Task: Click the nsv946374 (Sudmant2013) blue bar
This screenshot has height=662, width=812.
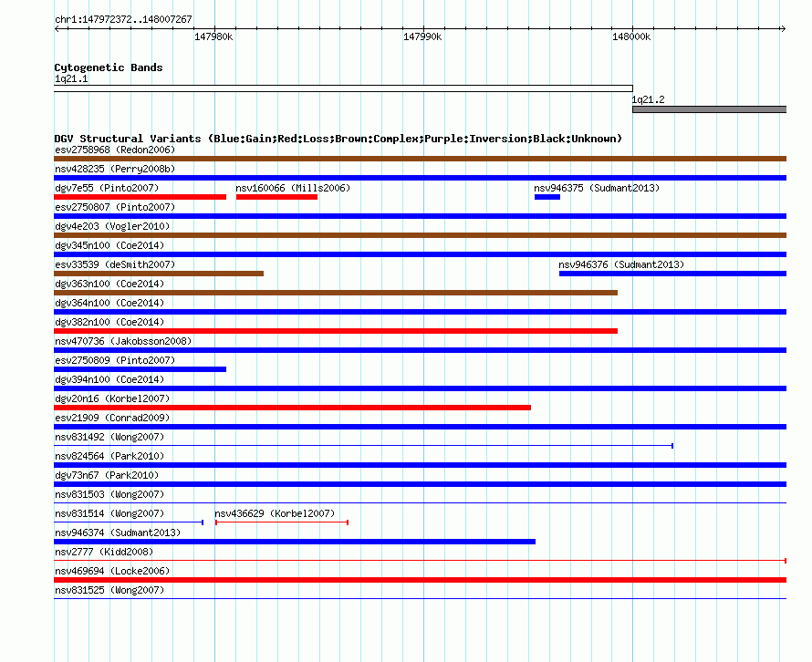Action: pos(295,542)
